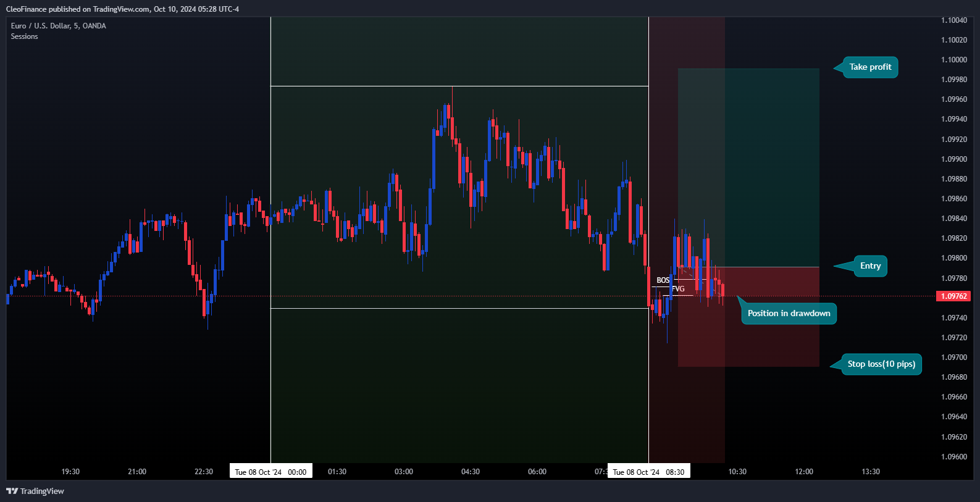Select the Stop loss(10 pips) callout
The height and width of the screenshot is (502, 980).
(x=881, y=364)
